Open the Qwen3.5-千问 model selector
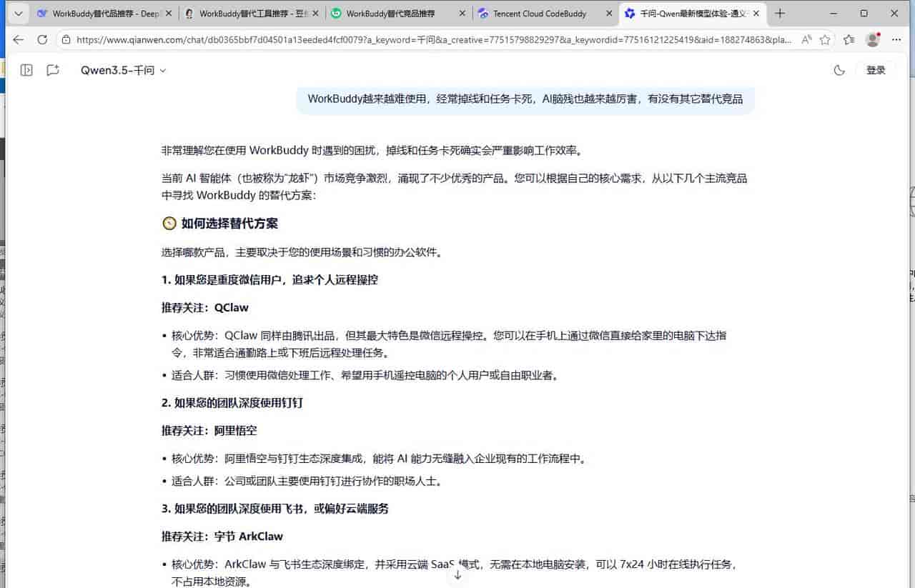The image size is (915, 588). click(x=123, y=70)
